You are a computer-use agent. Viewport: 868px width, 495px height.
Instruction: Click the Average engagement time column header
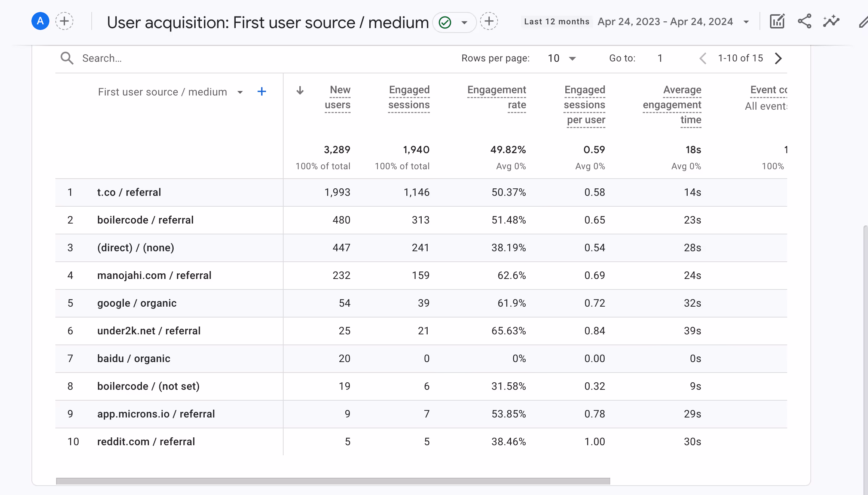pyautogui.click(x=672, y=105)
